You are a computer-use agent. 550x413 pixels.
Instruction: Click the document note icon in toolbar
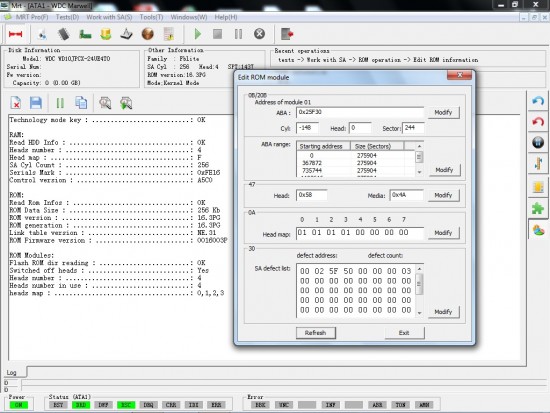[169, 34]
